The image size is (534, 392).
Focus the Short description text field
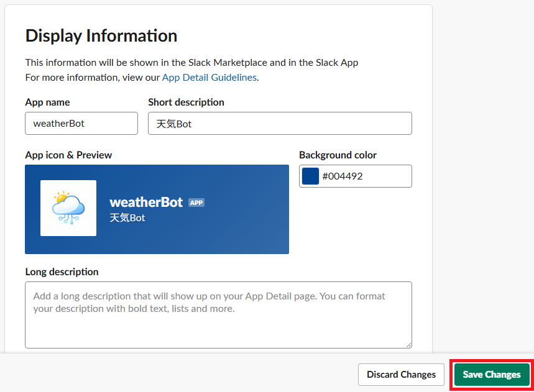click(x=280, y=123)
